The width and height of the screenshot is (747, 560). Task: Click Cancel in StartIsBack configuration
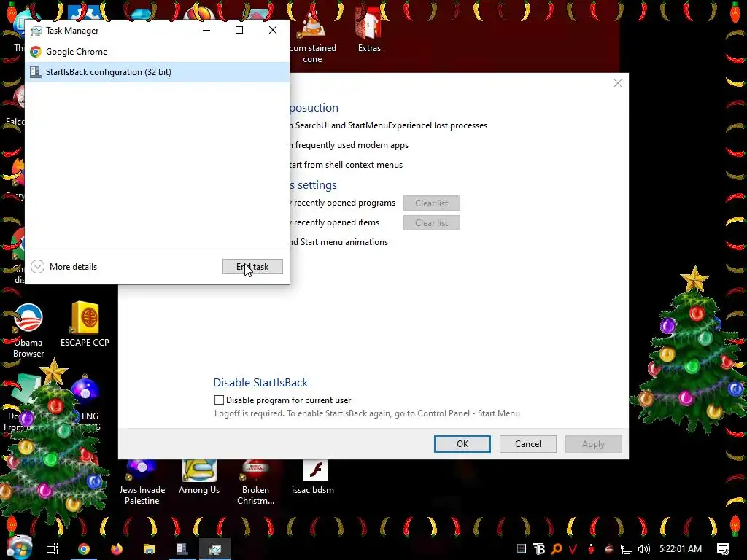tap(528, 444)
